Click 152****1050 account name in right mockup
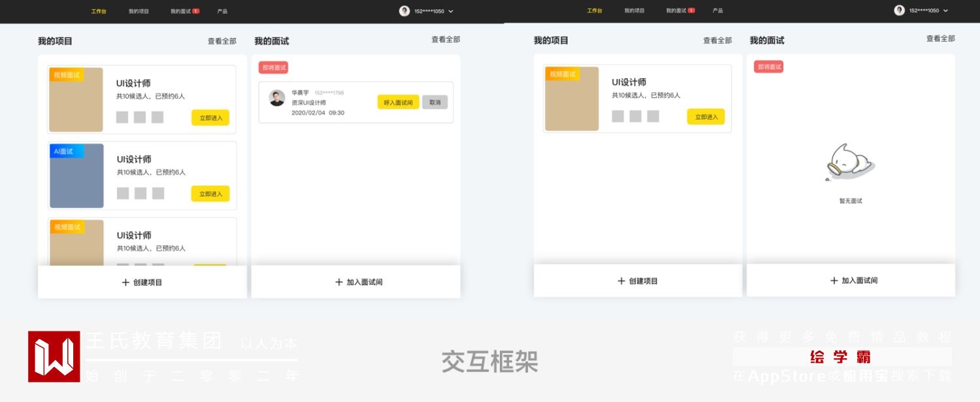980x402 pixels. [x=924, y=11]
